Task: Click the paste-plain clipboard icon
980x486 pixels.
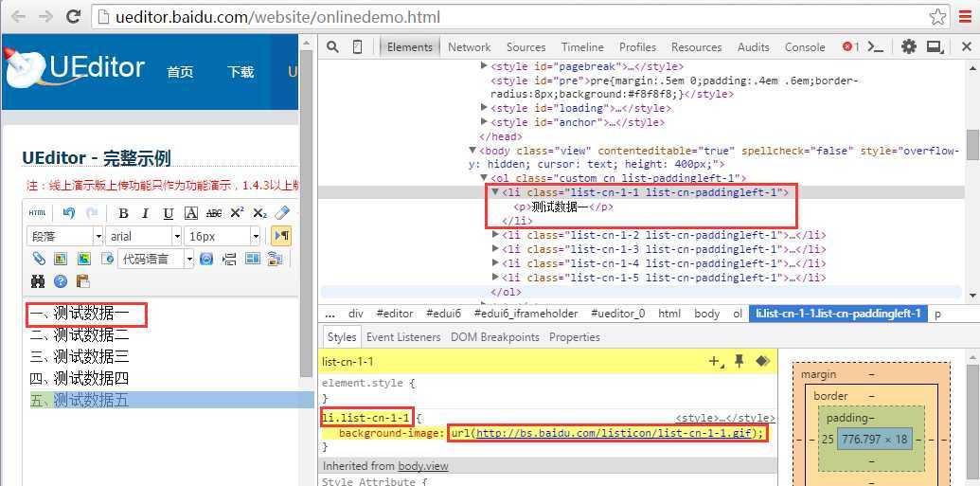Action: [x=83, y=281]
